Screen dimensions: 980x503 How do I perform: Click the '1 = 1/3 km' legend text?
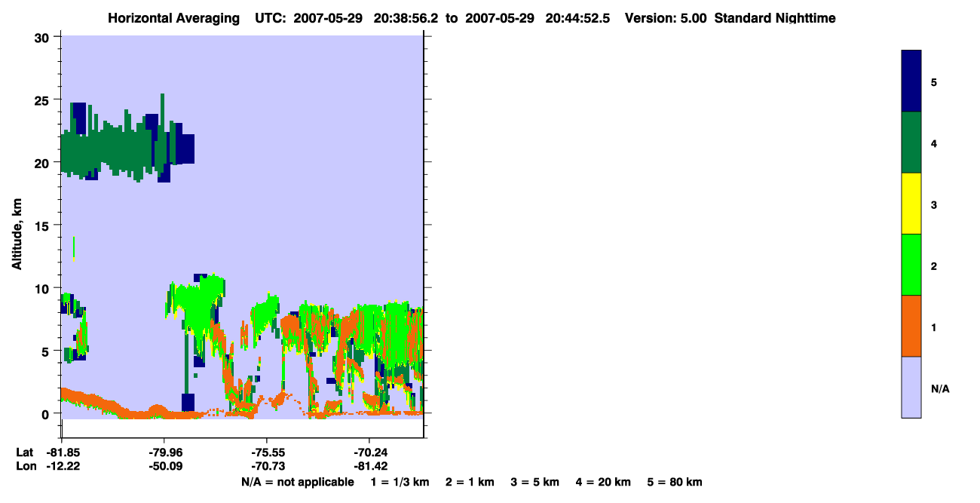pyautogui.click(x=400, y=482)
